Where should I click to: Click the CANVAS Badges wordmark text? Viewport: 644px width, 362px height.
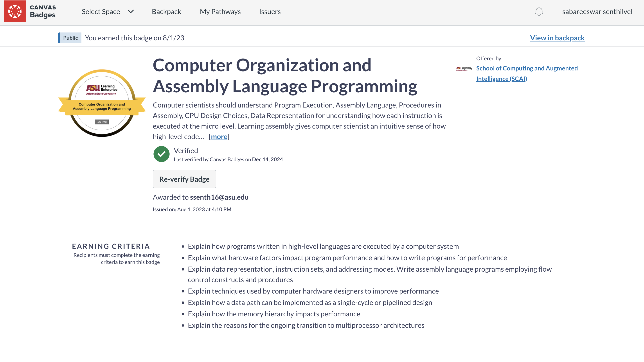click(43, 11)
